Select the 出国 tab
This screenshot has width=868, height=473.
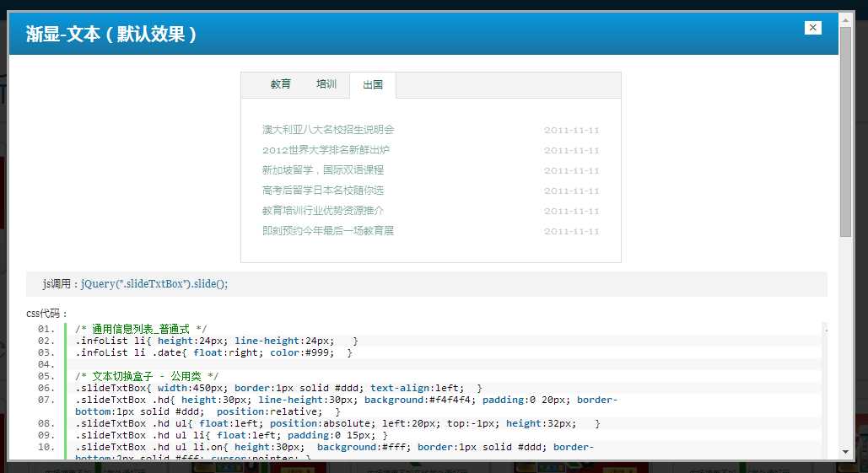[373, 85]
